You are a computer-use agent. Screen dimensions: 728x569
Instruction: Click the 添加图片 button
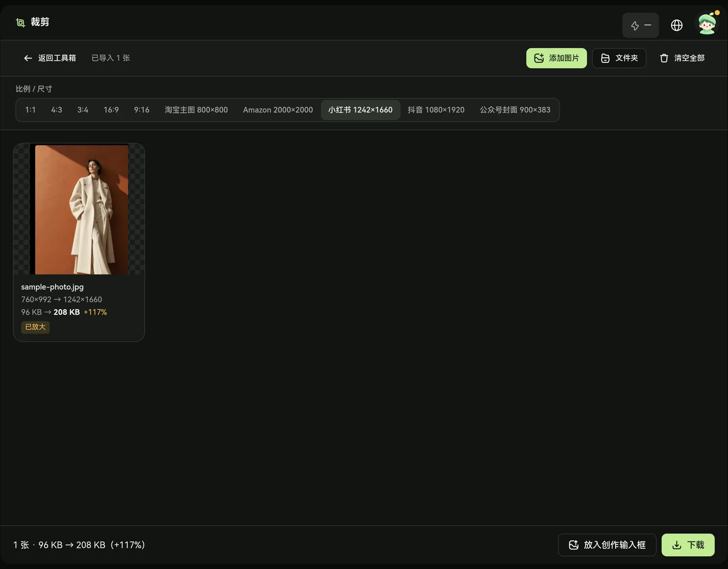556,58
